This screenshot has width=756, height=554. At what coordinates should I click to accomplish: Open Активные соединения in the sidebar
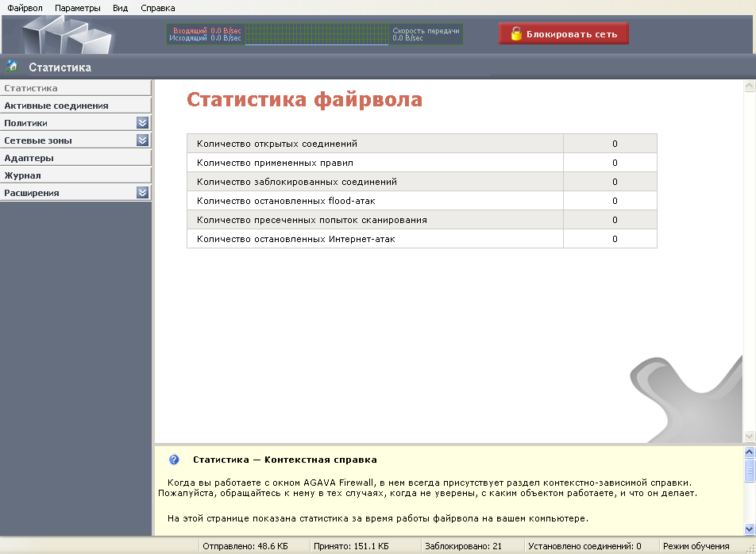(75, 106)
